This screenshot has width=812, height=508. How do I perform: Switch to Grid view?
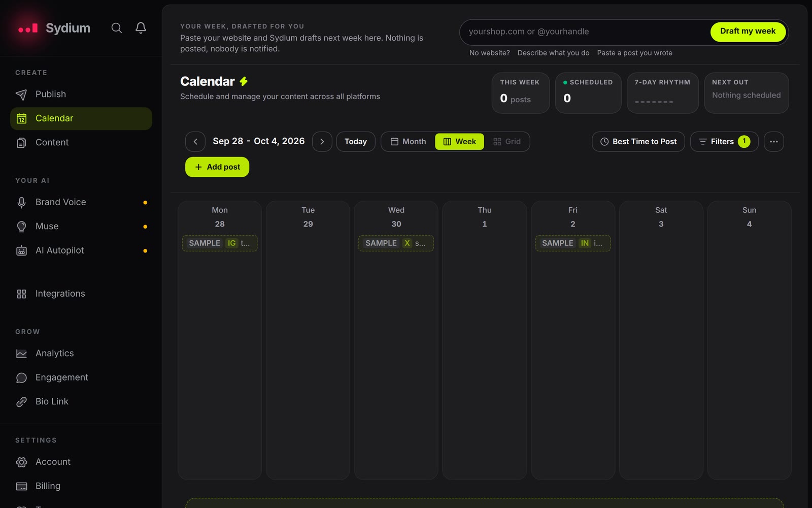click(x=507, y=142)
